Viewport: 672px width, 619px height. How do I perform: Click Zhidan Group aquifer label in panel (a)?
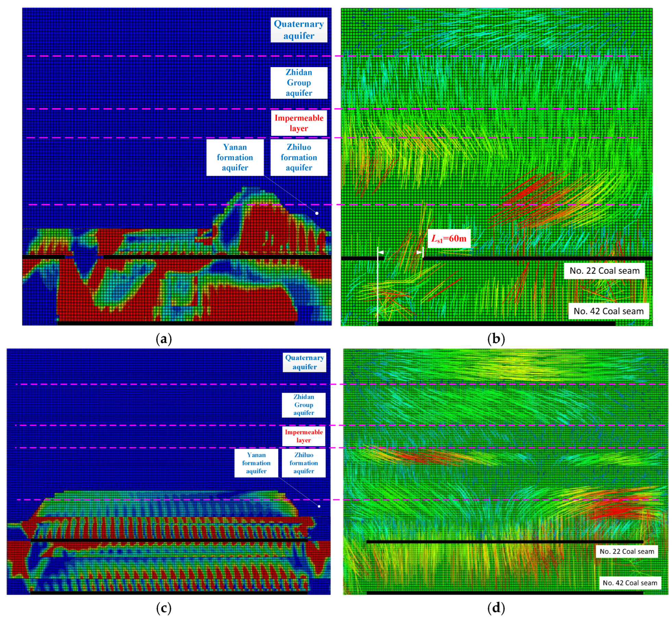(298, 83)
